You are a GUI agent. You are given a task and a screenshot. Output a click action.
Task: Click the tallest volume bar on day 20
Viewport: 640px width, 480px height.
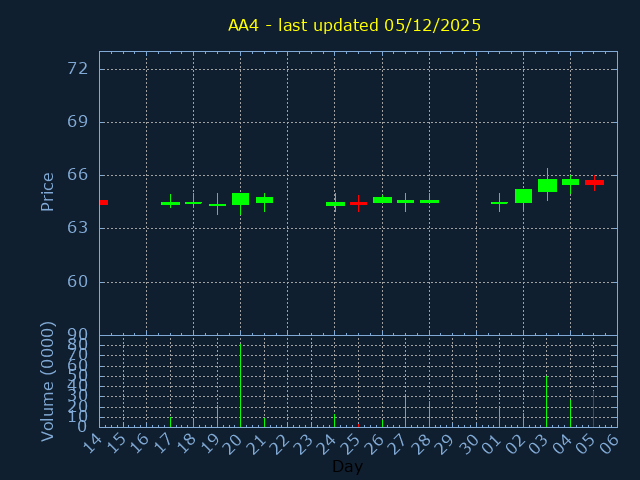coord(240,385)
